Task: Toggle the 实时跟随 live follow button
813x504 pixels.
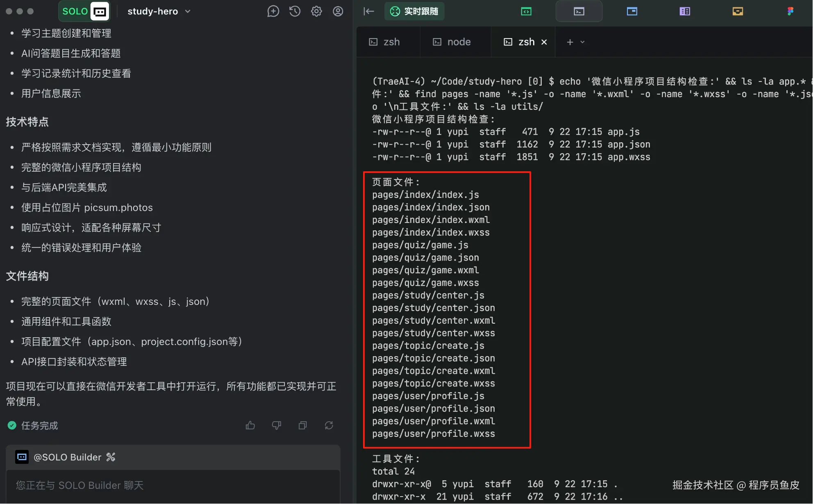Action: (414, 11)
